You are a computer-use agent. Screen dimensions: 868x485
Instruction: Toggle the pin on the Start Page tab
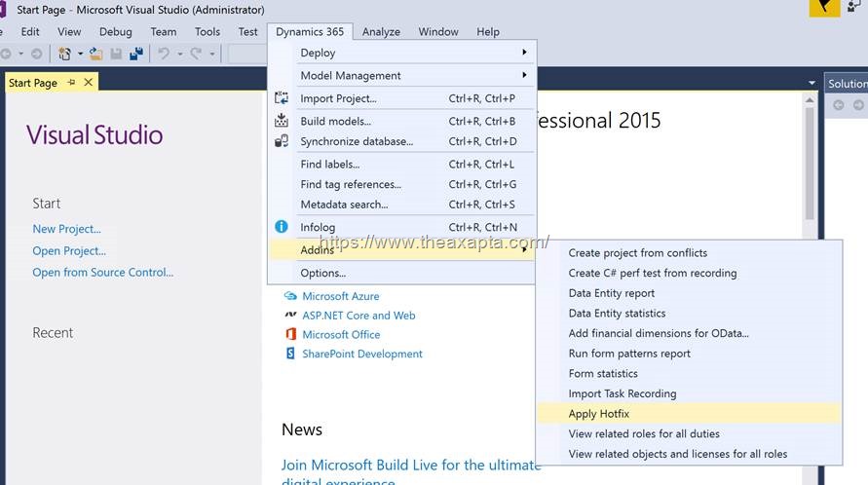pyautogui.click(x=71, y=83)
